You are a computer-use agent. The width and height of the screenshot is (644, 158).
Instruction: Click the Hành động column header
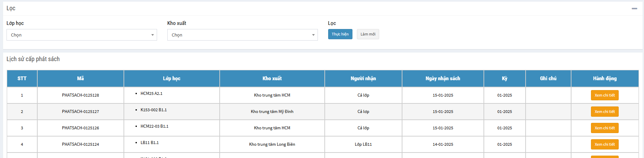pos(605,78)
